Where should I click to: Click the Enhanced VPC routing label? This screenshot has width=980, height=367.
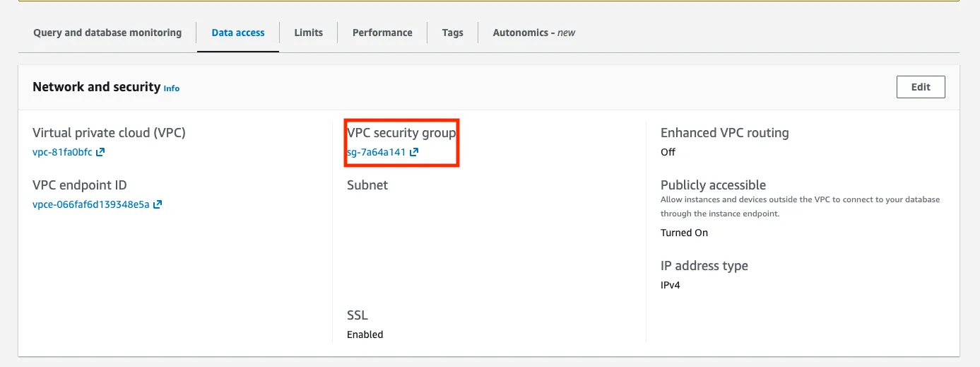pos(725,133)
